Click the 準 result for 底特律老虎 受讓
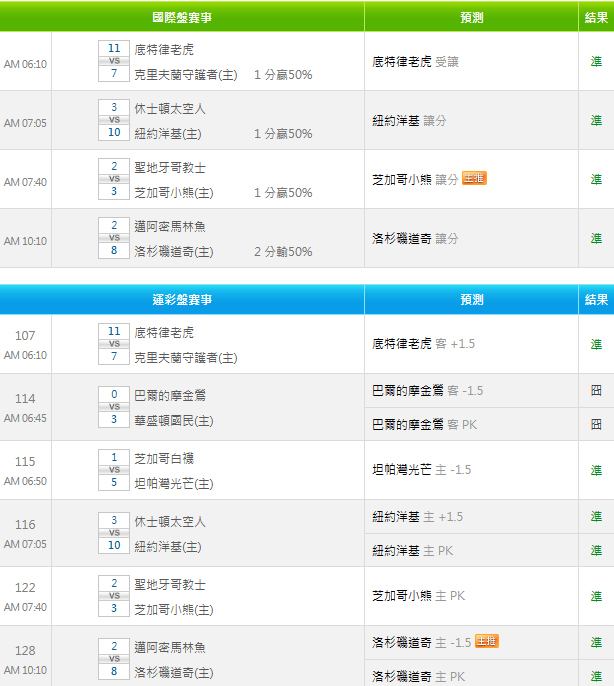This screenshot has height=686, width=614. point(596,62)
